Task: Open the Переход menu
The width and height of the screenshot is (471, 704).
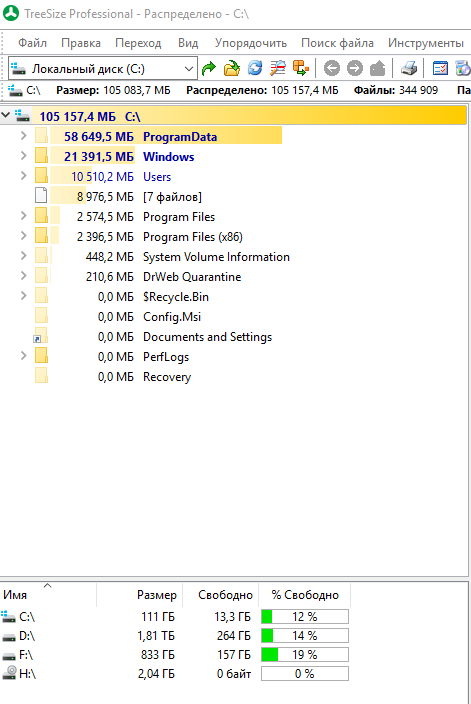Action: tap(138, 43)
